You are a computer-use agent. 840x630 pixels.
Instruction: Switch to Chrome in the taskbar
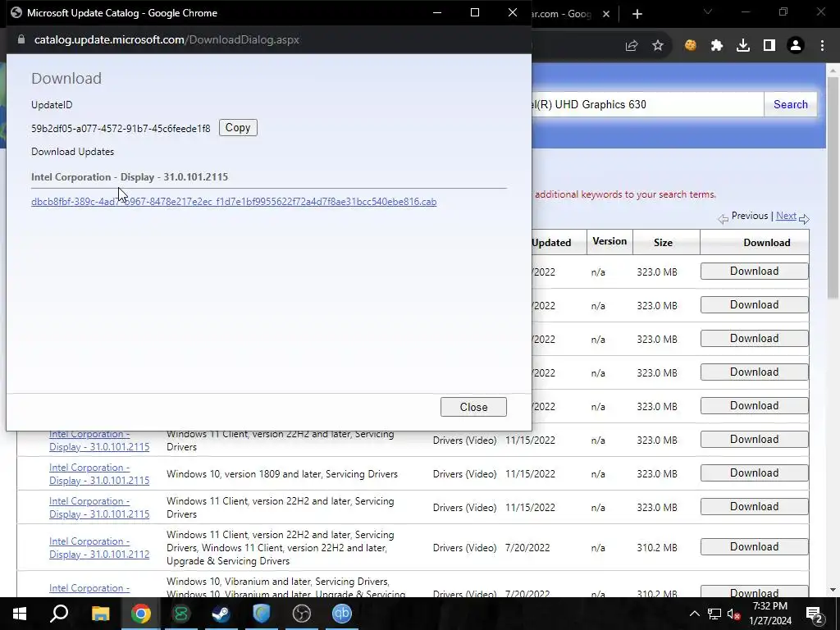[141, 614]
